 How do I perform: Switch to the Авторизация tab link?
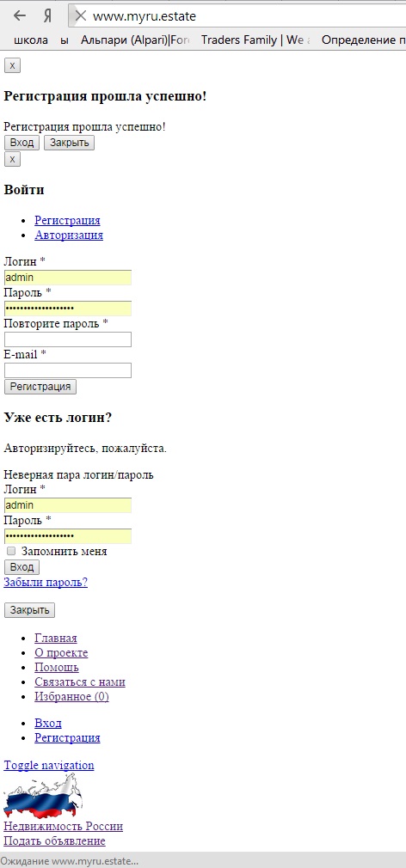[69, 235]
